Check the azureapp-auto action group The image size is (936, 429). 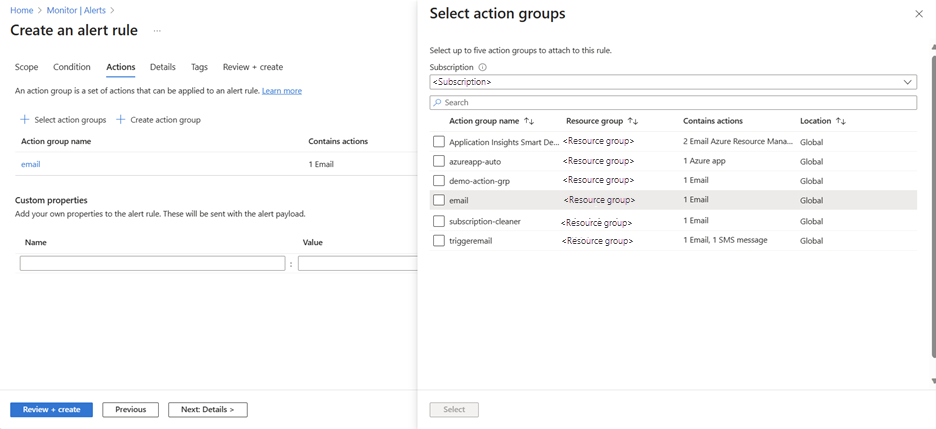point(439,161)
